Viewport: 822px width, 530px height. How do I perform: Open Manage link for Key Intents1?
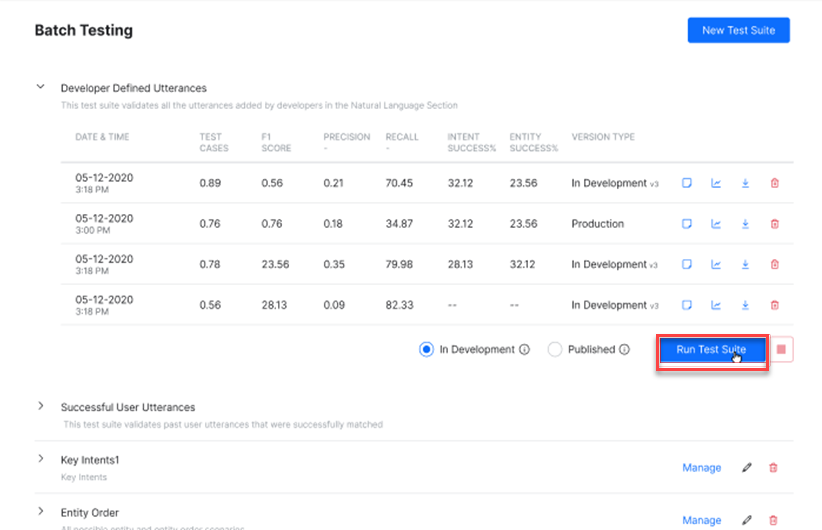[x=701, y=468]
